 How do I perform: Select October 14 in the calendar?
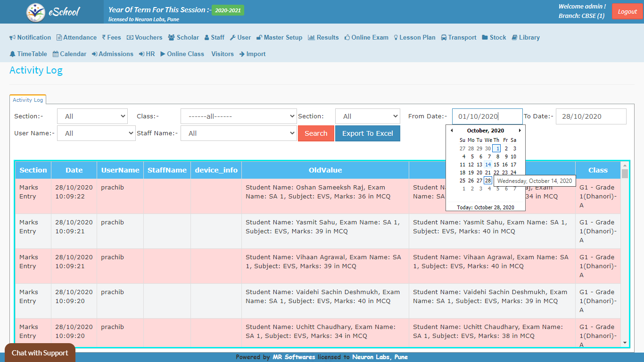click(x=488, y=165)
